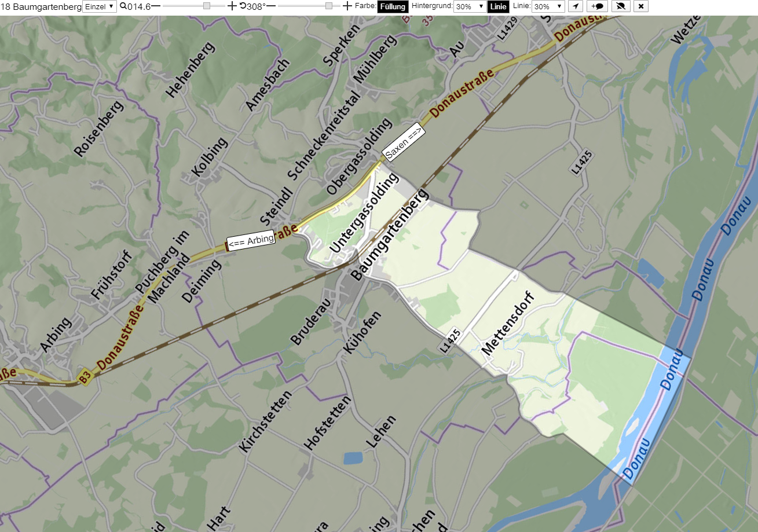Click the rotation minus icon
The height and width of the screenshot is (532, 758).
pyautogui.click(x=270, y=6)
